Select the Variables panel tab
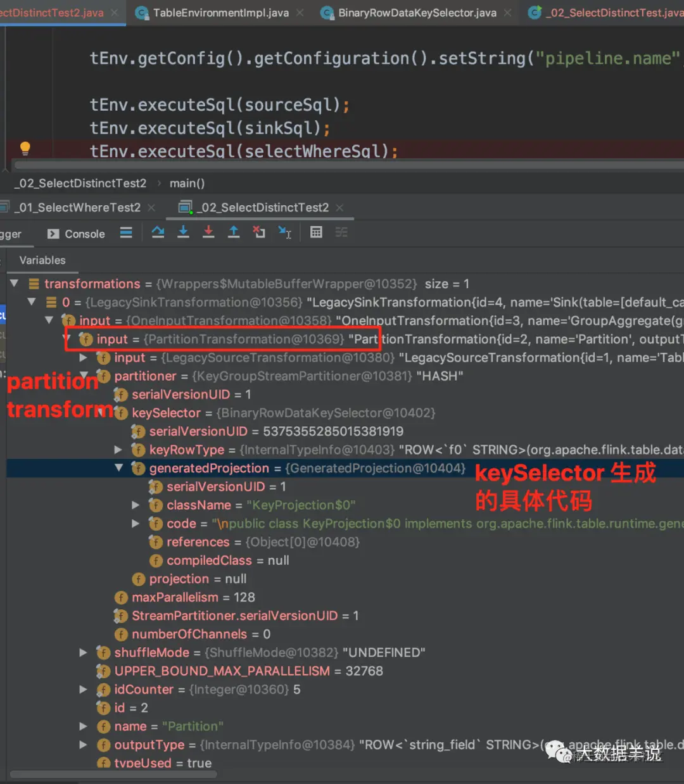684x784 pixels. click(42, 260)
